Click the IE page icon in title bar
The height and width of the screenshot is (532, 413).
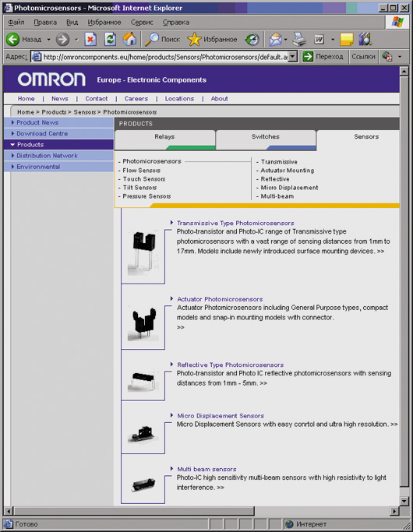8,8
